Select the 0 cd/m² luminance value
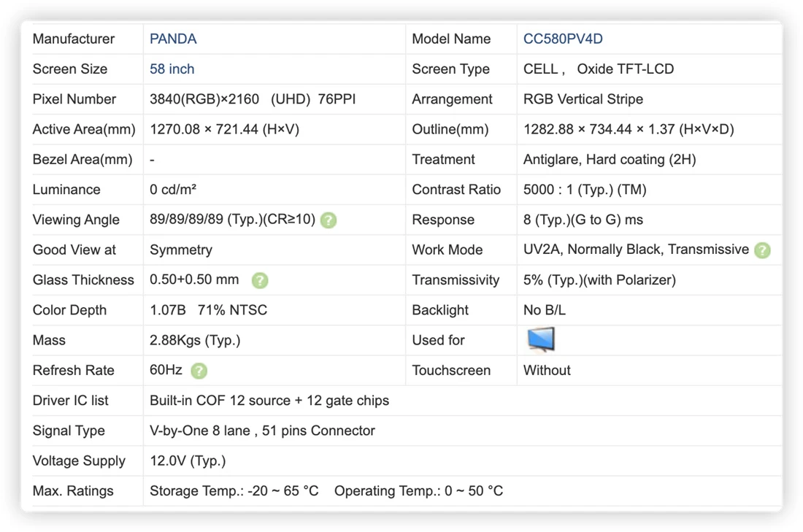The height and width of the screenshot is (532, 803). (173, 190)
